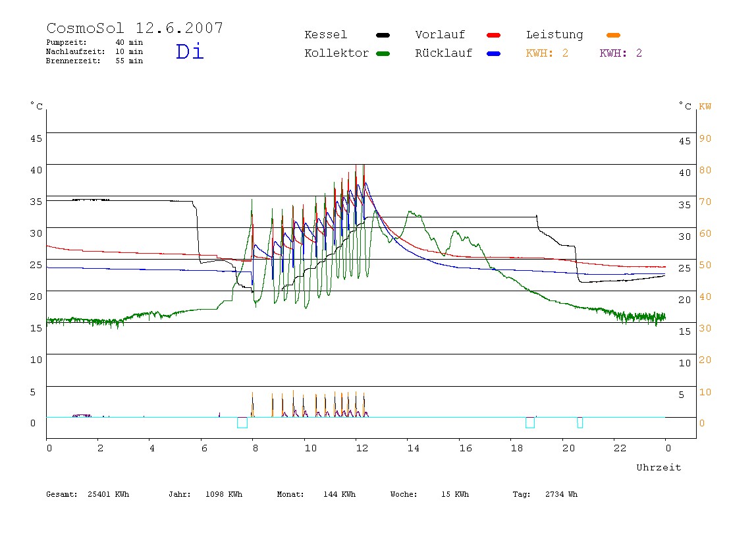Click the blue Rücklauf legend swatch
The height and width of the screenshot is (535, 756).
pos(494,53)
